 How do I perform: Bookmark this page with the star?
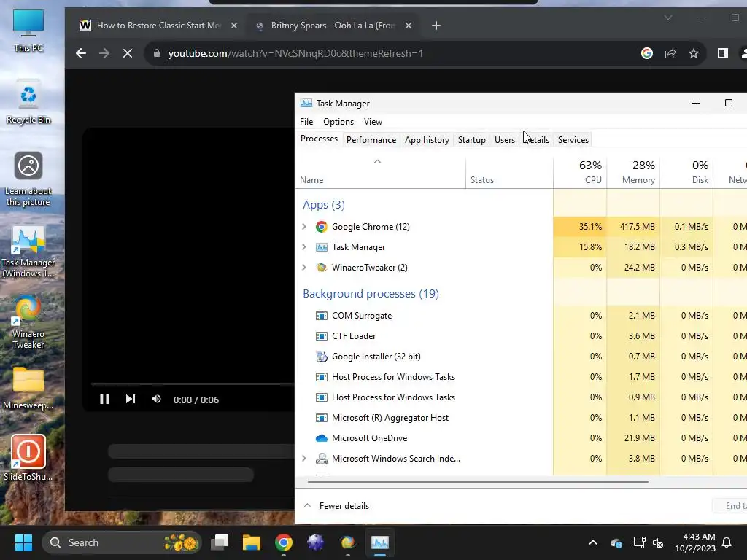(694, 53)
